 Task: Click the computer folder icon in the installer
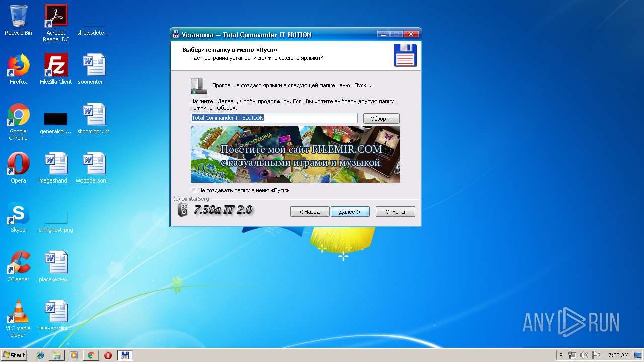198,85
